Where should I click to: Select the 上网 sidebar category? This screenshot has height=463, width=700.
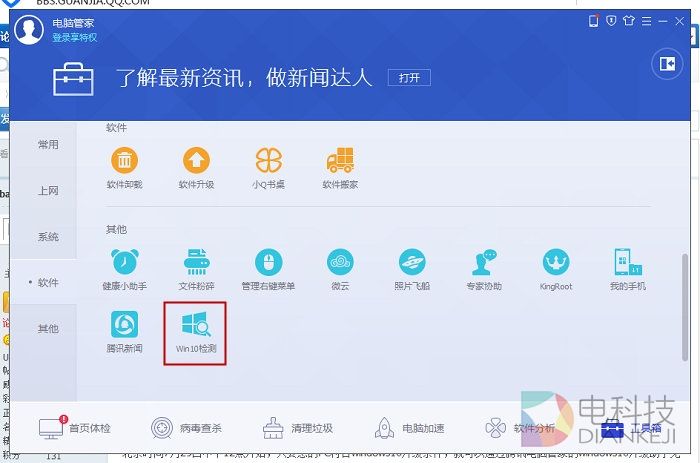[43, 191]
